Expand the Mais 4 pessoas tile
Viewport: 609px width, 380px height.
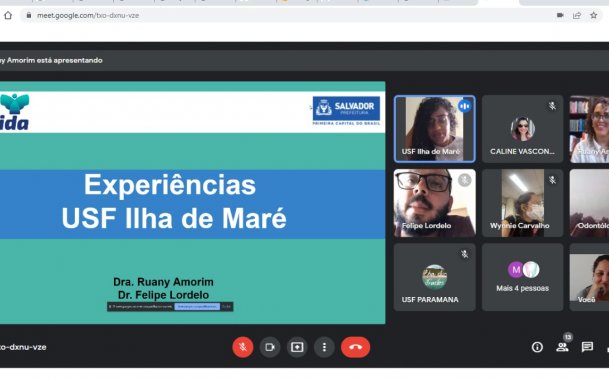click(x=522, y=277)
